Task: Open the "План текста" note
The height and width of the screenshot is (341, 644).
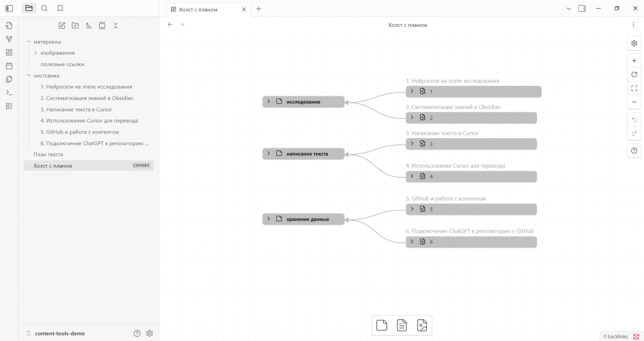Action: click(x=48, y=155)
